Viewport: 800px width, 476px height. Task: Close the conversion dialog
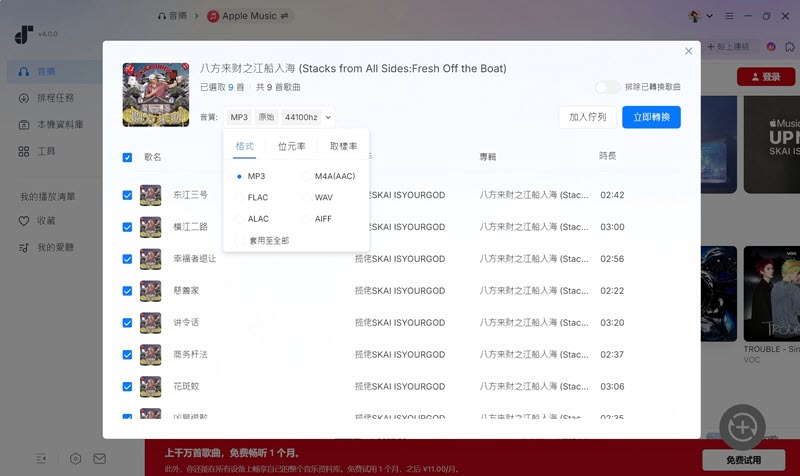tap(688, 51)
